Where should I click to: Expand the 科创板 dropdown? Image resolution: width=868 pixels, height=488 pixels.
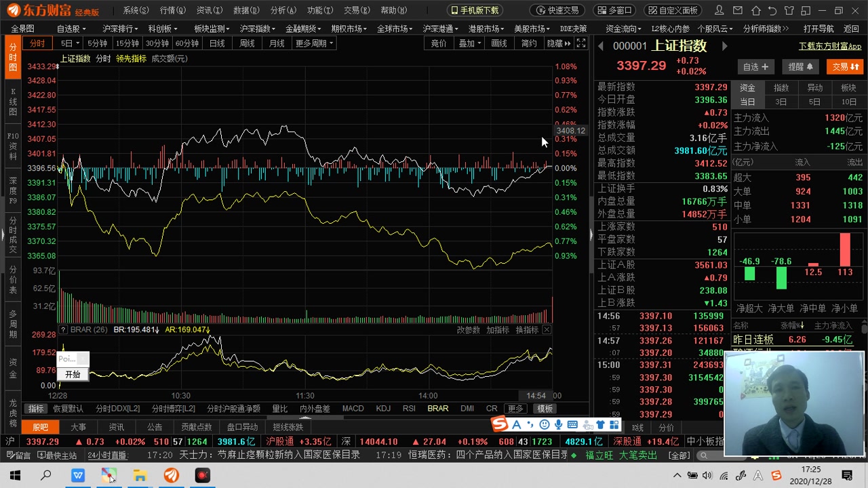pos(163,28)
